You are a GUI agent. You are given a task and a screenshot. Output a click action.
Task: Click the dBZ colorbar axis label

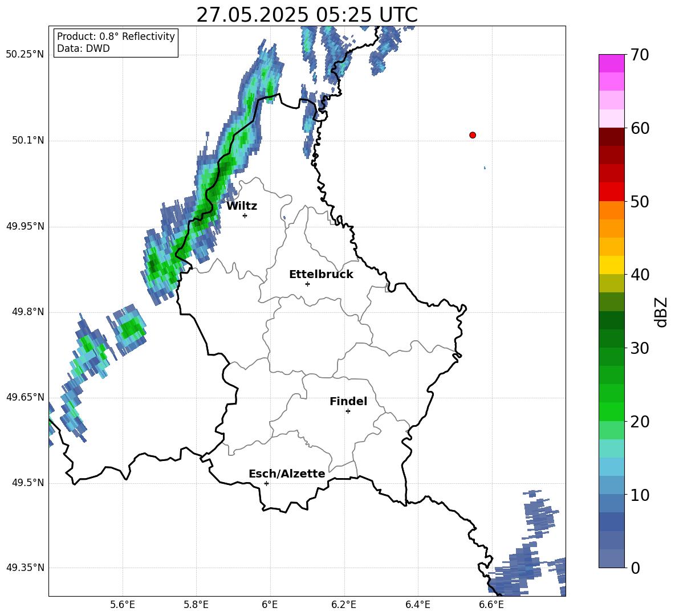[x=661, y=312]
